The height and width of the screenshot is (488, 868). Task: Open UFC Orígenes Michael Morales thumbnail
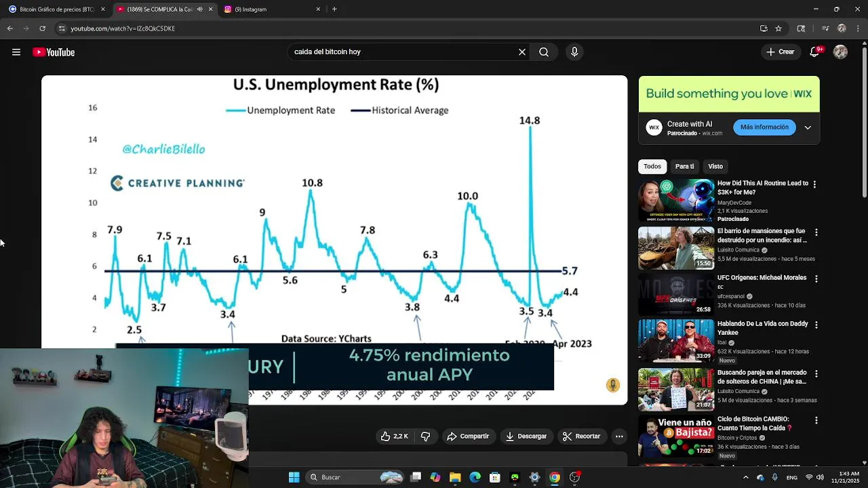click(x=676, y=294)
